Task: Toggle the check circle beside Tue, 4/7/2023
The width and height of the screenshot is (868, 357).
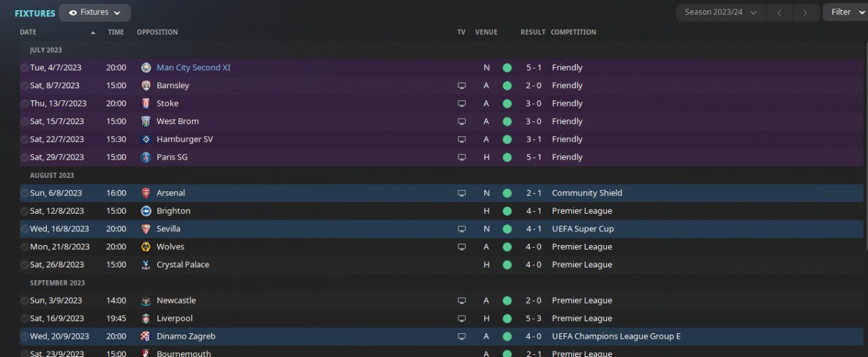Action: pyautogui.click(x=24, y=68)
